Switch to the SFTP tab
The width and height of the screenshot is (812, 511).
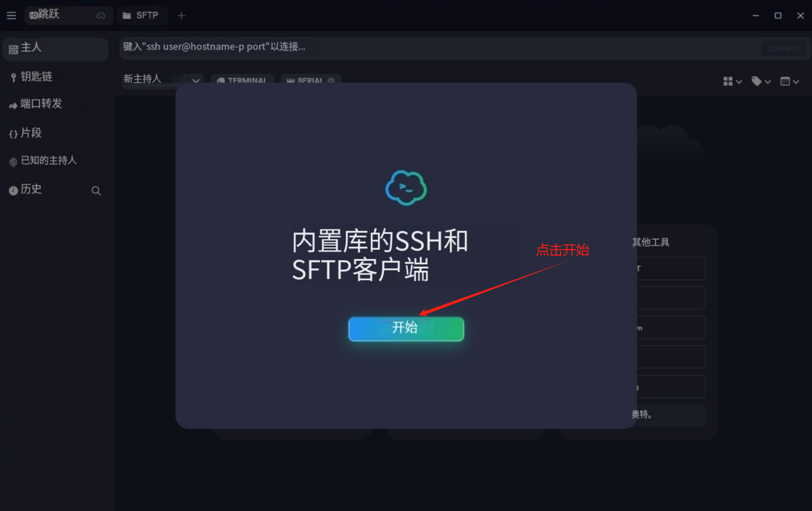tap(142, 16)
